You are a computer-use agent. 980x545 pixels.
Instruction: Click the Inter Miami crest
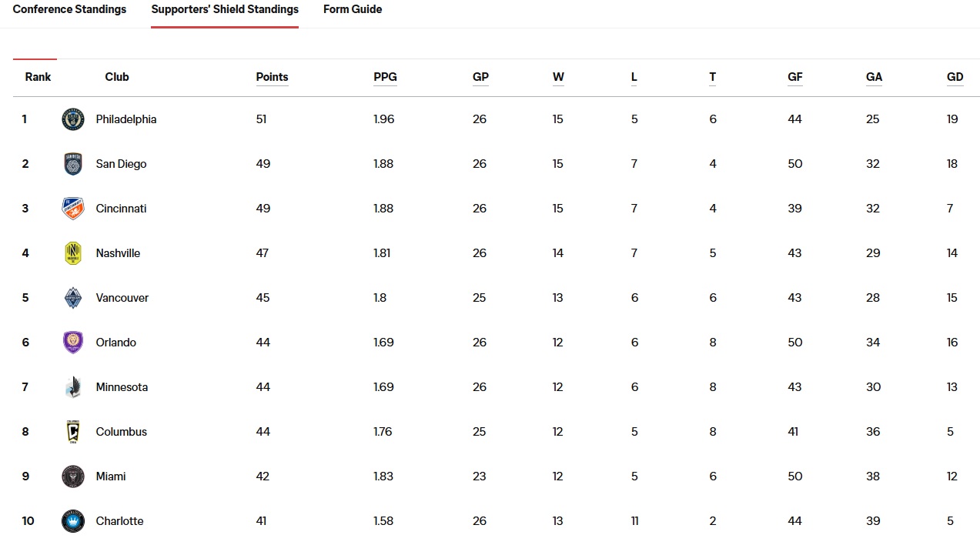[x=73, y=476]
